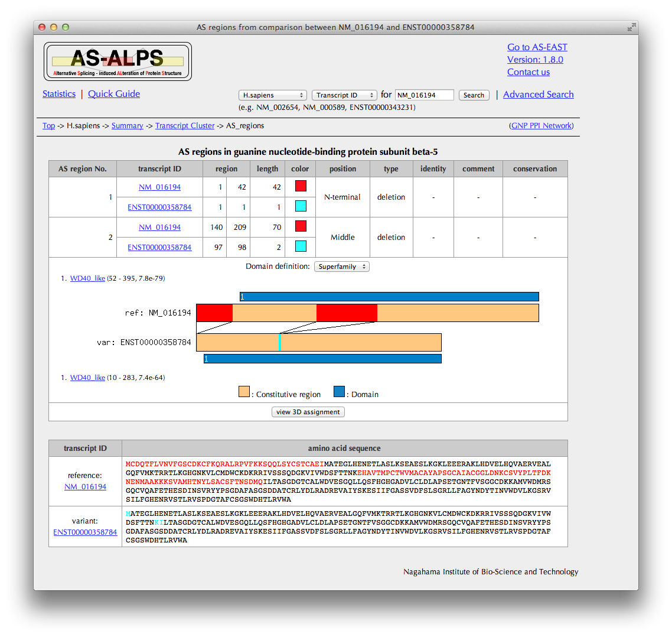Click the AS-ALPS logo image
Image resolution: width=672 pixels, height=637 pixels.
click(118, 61)
